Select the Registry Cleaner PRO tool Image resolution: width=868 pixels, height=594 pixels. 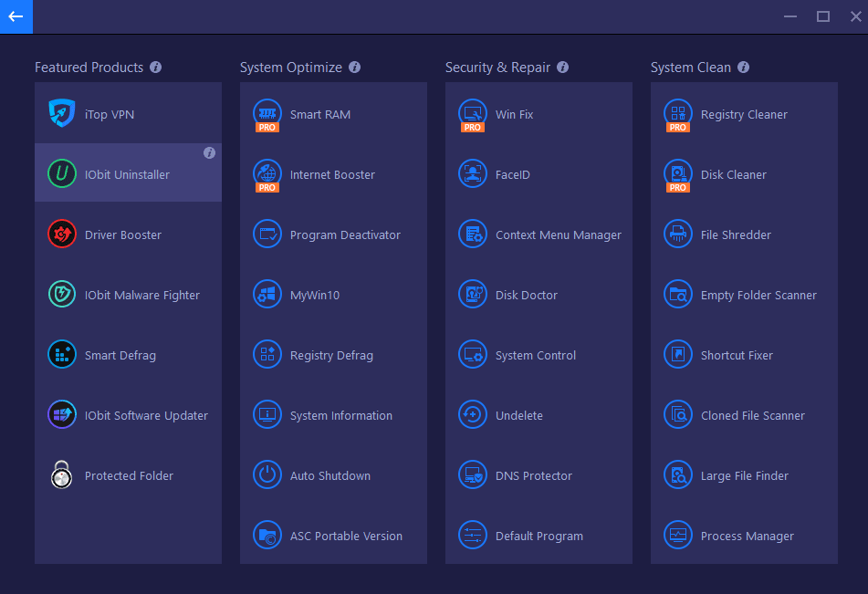(744, 114)
